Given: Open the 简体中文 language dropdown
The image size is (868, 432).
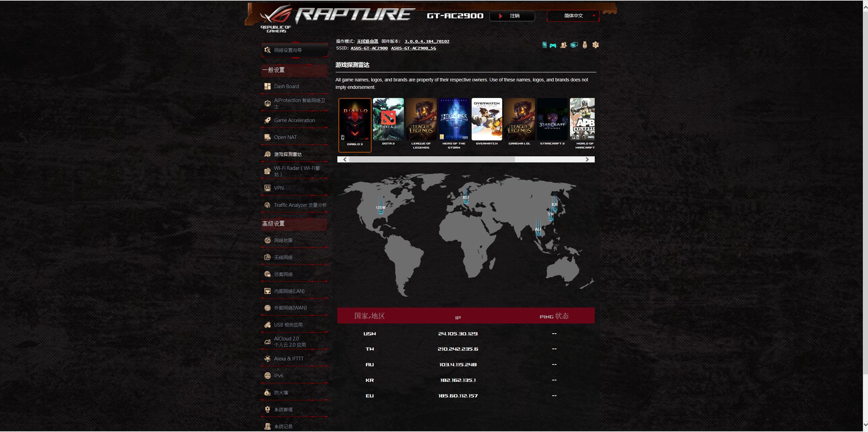Looking at the screenshot, I should (573, 16).
